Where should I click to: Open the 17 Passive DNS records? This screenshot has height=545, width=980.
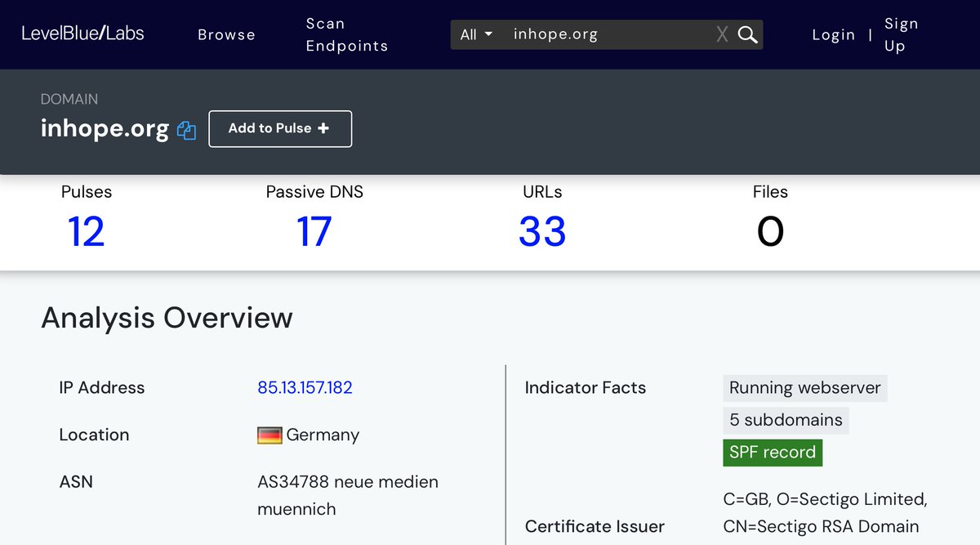tap(314, 231)
